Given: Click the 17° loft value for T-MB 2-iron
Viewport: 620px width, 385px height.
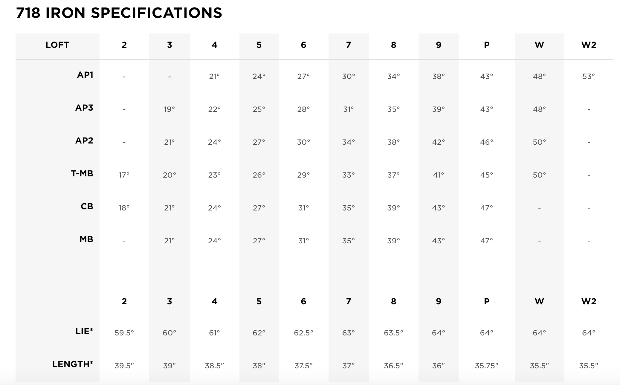Looking at the screenshot, I should pyautogui.click(x=124, y=175).
